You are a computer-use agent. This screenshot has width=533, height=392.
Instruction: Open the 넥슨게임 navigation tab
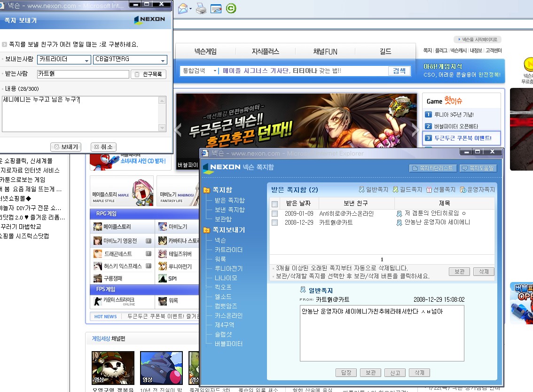pos(205,52)
